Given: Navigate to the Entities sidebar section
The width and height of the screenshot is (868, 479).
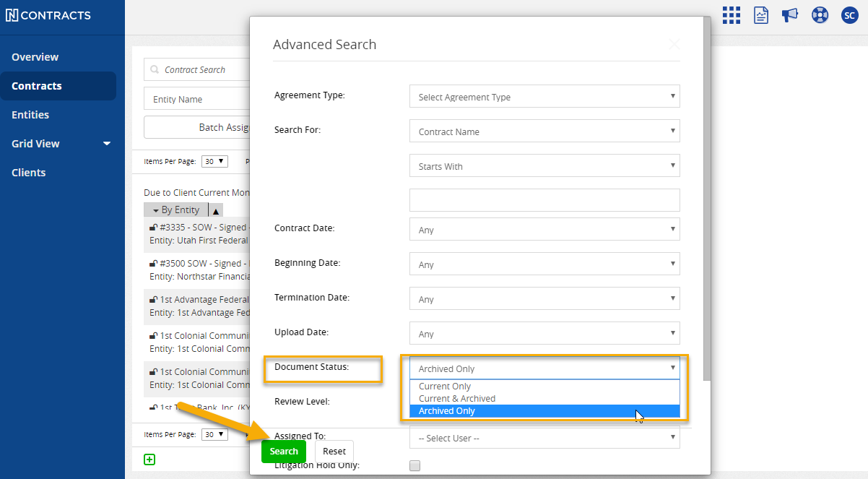Looking at the screenshot, I should pos(30,114).
